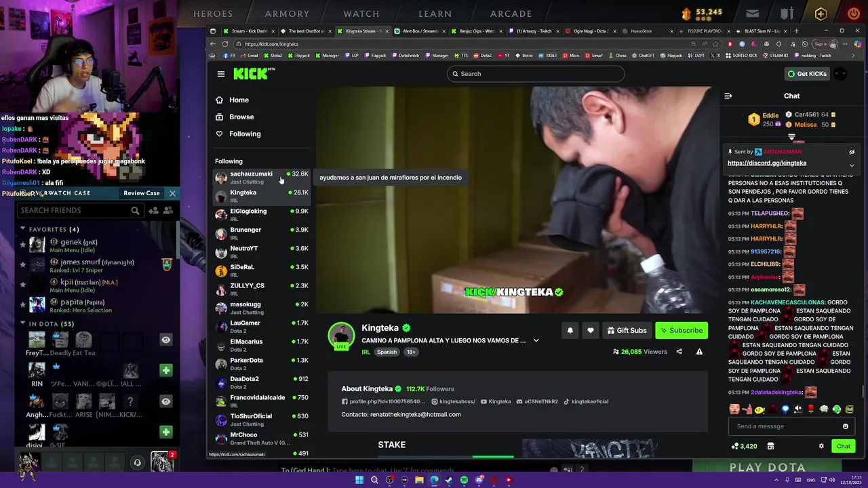
Task: Open emoji picker in message box
Action: click(x=846, y=426)
